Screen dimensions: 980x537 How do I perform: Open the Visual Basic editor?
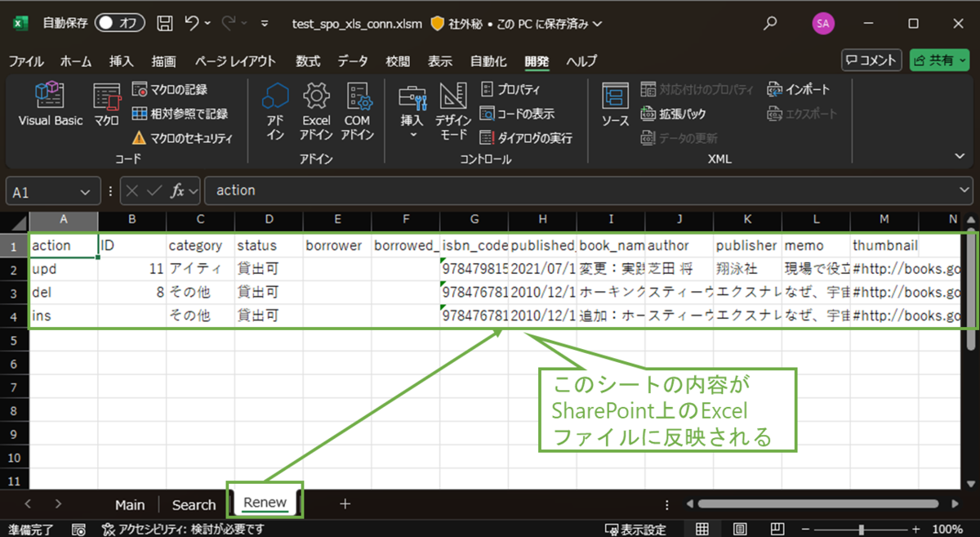(51, 104)
